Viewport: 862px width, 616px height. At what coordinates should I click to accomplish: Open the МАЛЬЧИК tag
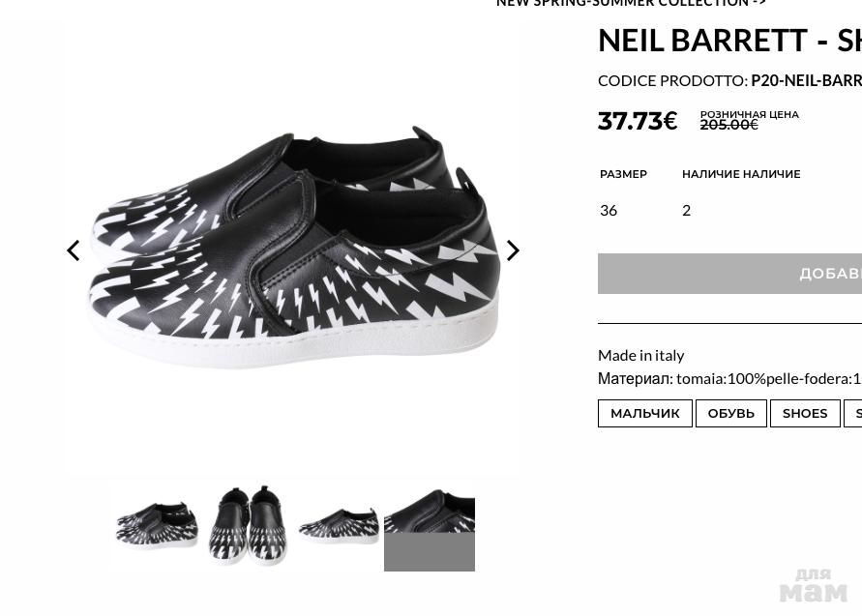(x=644, y=413)
